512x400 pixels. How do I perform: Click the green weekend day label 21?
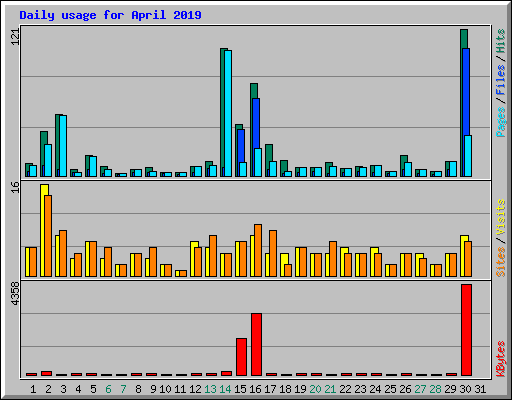click(x=330, y=389)
